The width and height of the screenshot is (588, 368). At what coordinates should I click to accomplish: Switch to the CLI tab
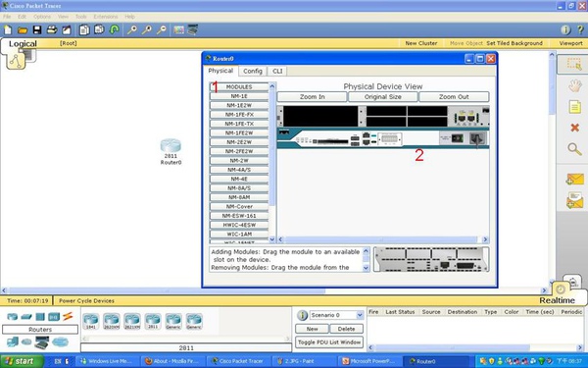pos(277,71)
